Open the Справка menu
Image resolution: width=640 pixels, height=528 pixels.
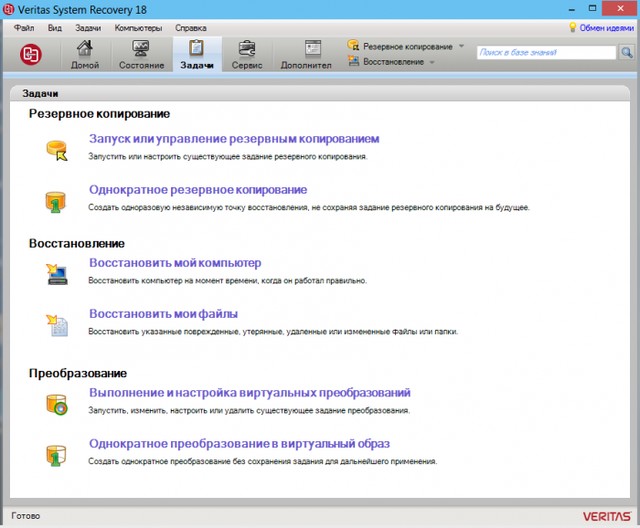(190, 28)
